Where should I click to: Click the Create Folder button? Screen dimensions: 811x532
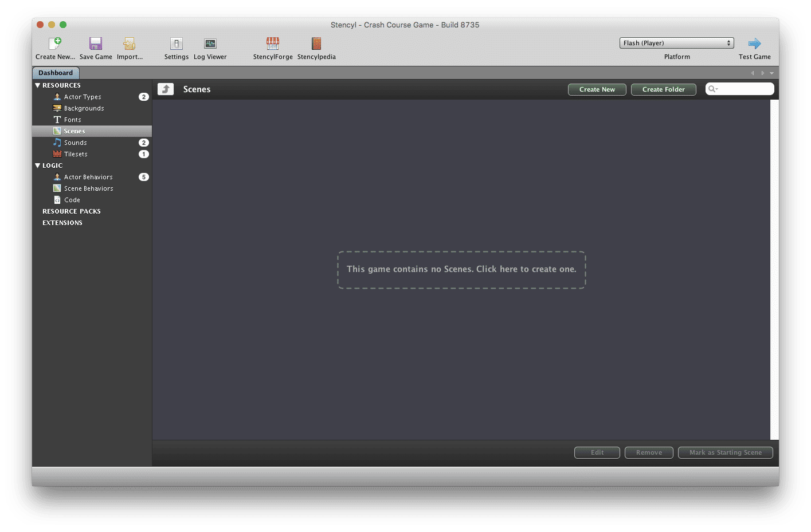pos(664,89)
